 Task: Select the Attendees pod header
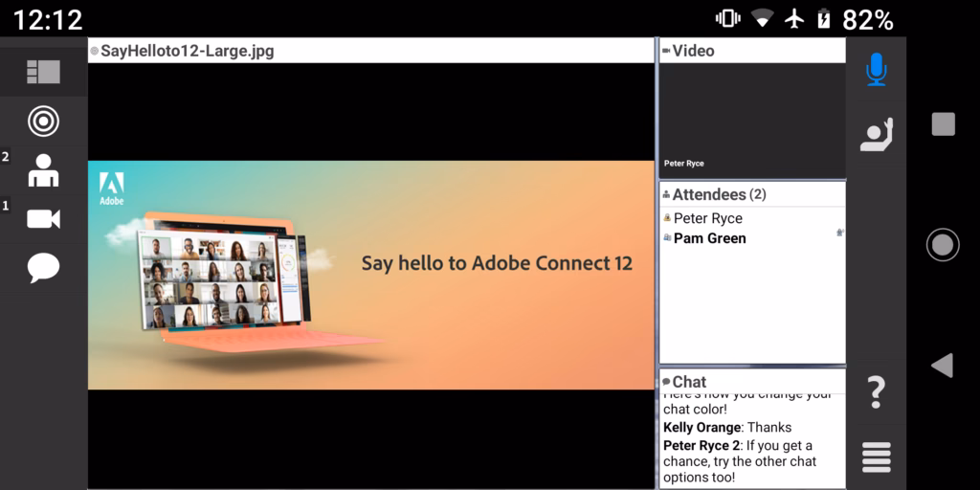pyautogui.click(x=752, y=194)
